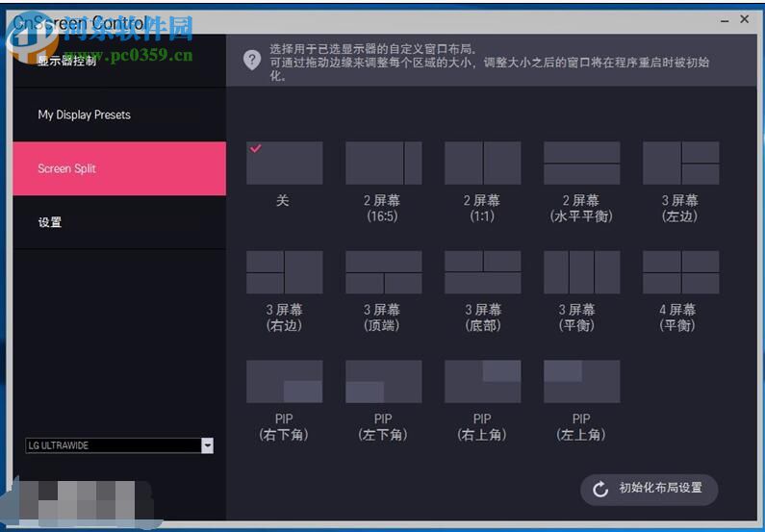Select 3 屏幕 (左边) layout
Viewport: 765px width, 532px height.
[680, 163]
